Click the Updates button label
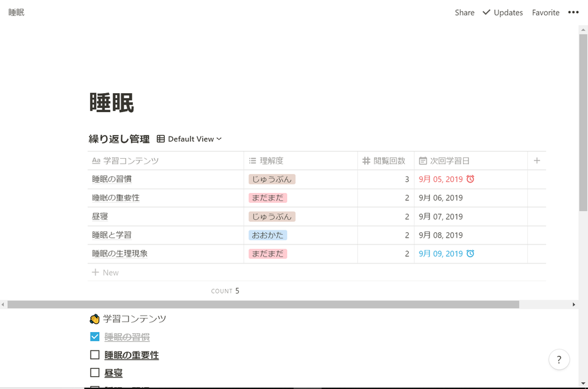Image resolution: width=588 pixels, height=389 pixels. [508, 12]
